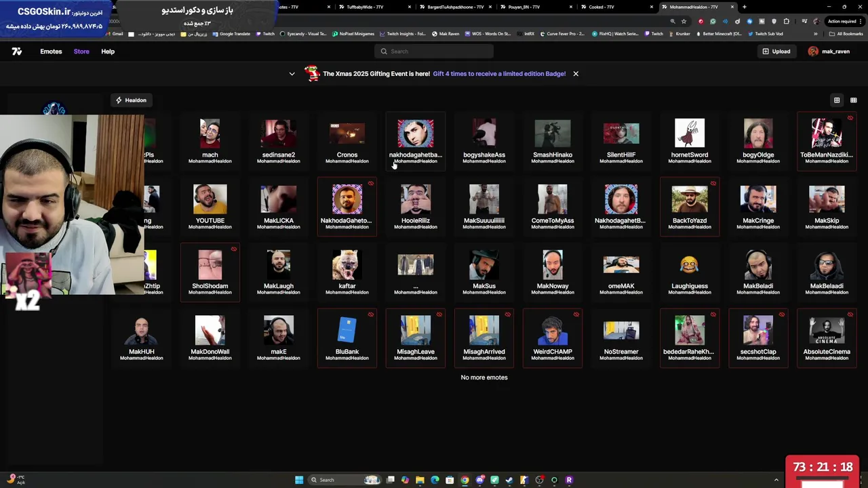Click the Healdon sparkle icon
The height and width of the screenshot is (488, 868).
click(119, 100)
